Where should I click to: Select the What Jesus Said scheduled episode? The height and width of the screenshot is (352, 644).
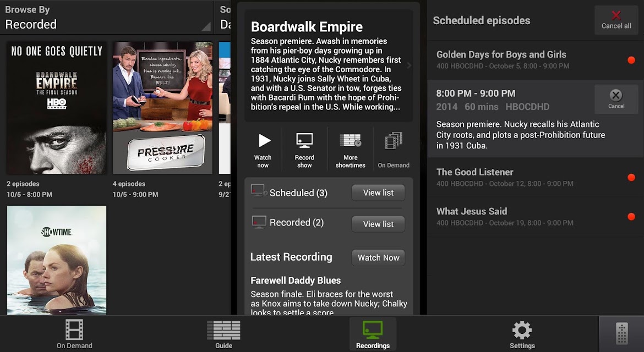coord(535,217)
